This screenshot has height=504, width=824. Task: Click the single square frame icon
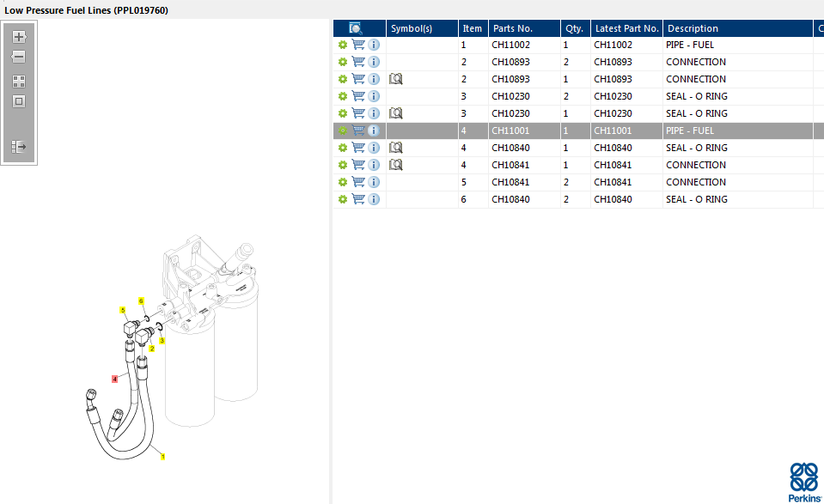pos(19,101)
